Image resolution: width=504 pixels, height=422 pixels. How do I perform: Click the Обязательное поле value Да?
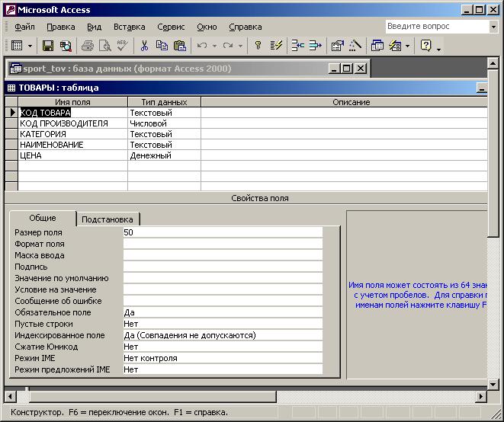click(223, 312)
